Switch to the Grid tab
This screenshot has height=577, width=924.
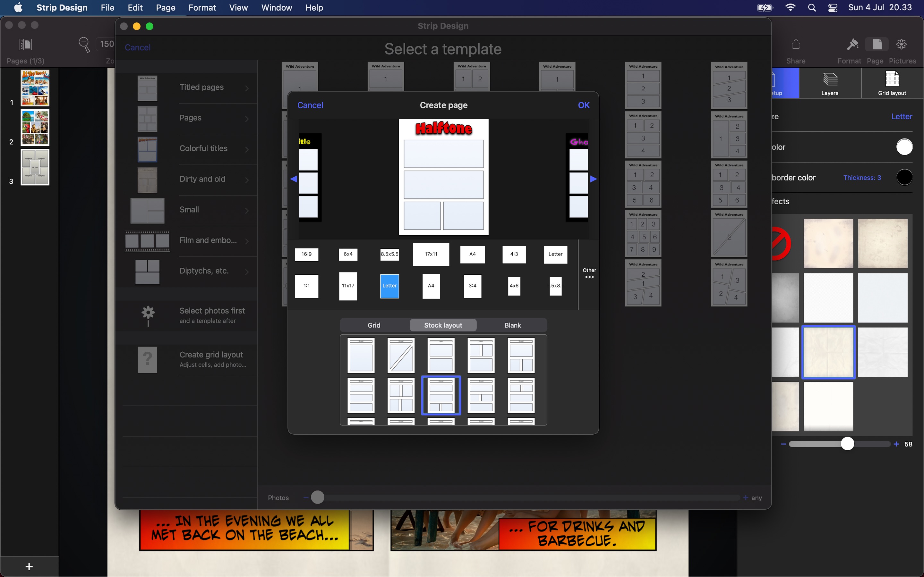tap(374, 325)
